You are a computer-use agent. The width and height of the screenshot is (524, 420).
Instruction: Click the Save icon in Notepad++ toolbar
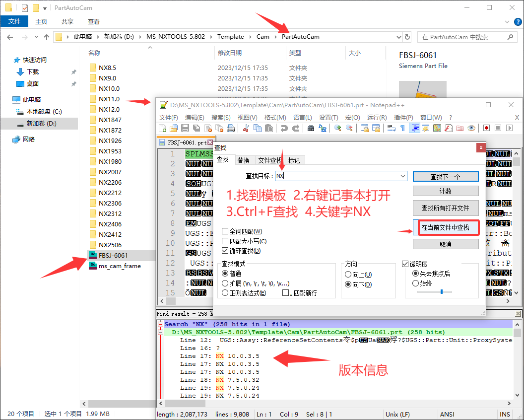(185, 128)
